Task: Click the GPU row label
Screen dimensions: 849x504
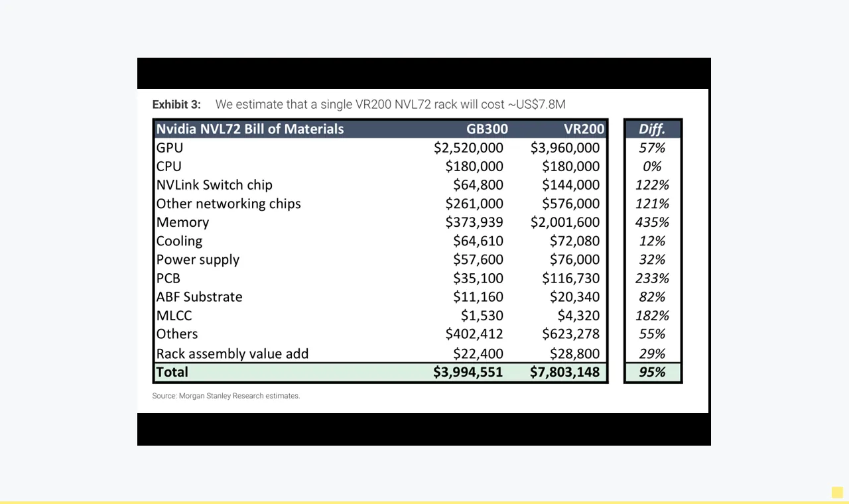Action: [170, 148]
